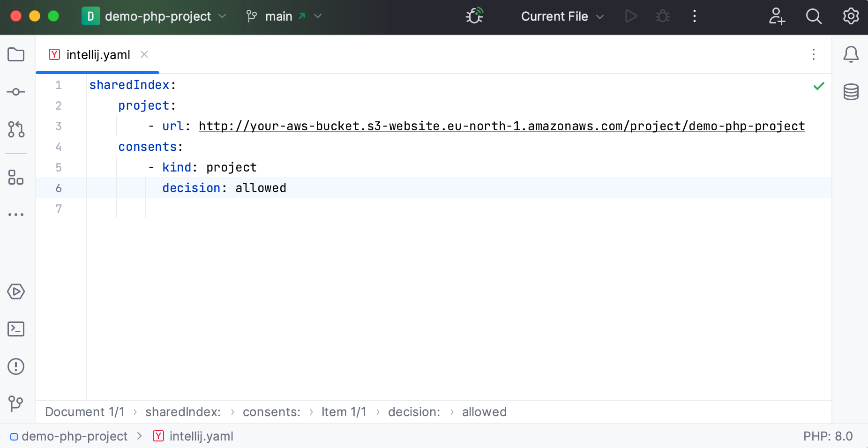Image resolution: width=868 pixels, height=448 pixels.
Task: Open the Database tool window
Action: [x=852, y=92]
